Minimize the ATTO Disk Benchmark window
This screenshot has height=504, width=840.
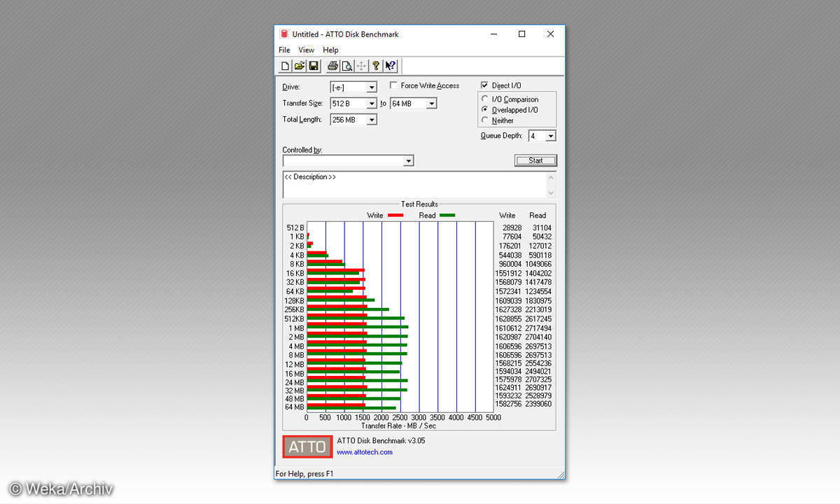pyautogui.click(x=493, y=34)
